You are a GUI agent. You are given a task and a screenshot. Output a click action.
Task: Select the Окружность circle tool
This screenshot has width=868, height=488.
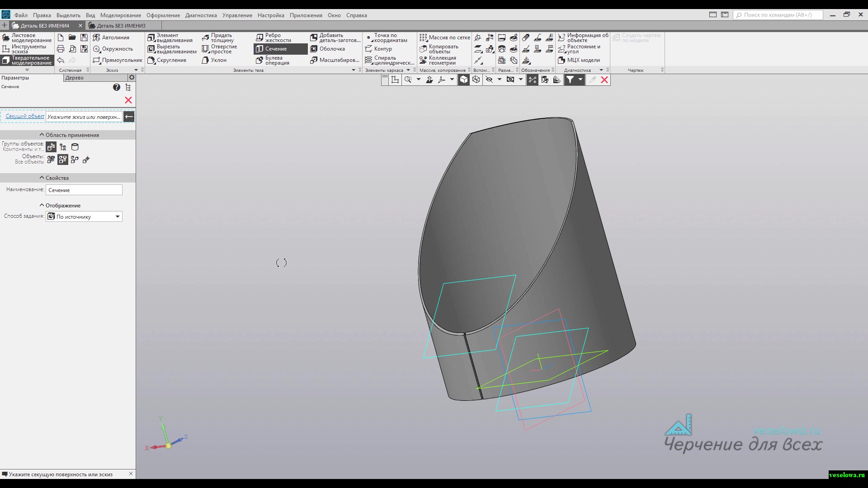point(113,49)
